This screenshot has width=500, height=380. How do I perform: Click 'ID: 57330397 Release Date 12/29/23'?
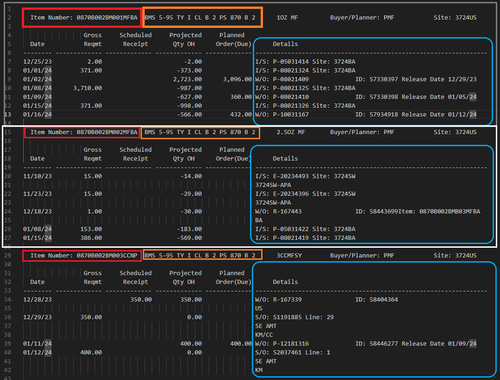pos(416,79)
